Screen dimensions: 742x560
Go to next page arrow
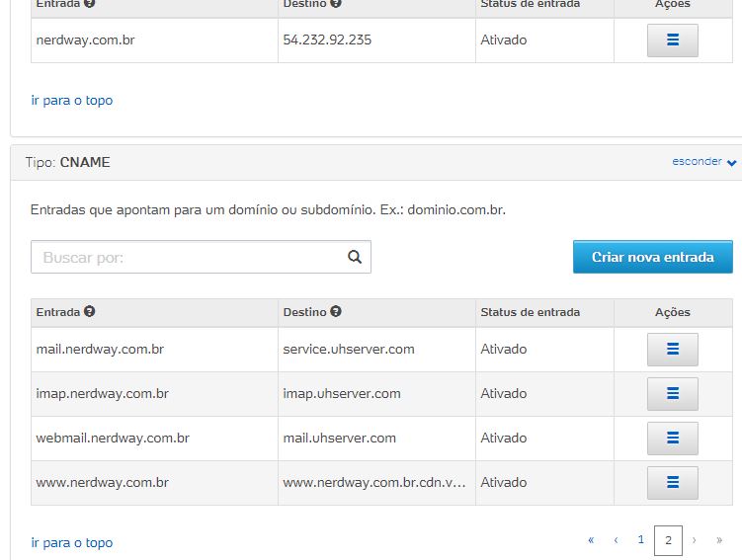[695, 539]
